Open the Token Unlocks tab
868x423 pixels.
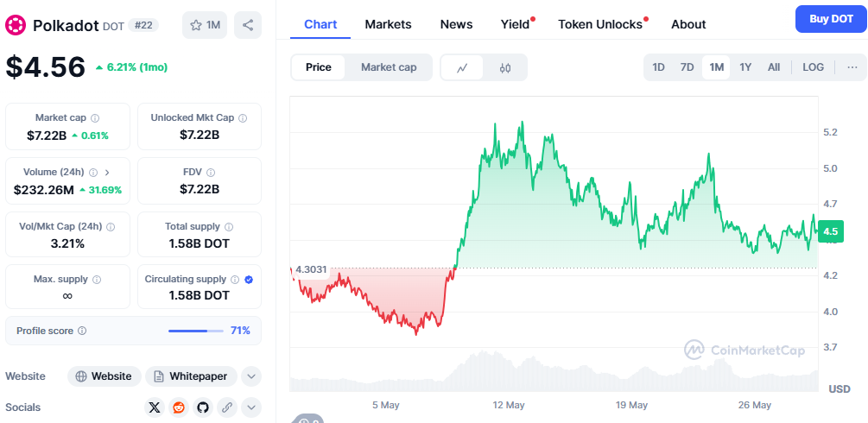(x=600, y=24)
